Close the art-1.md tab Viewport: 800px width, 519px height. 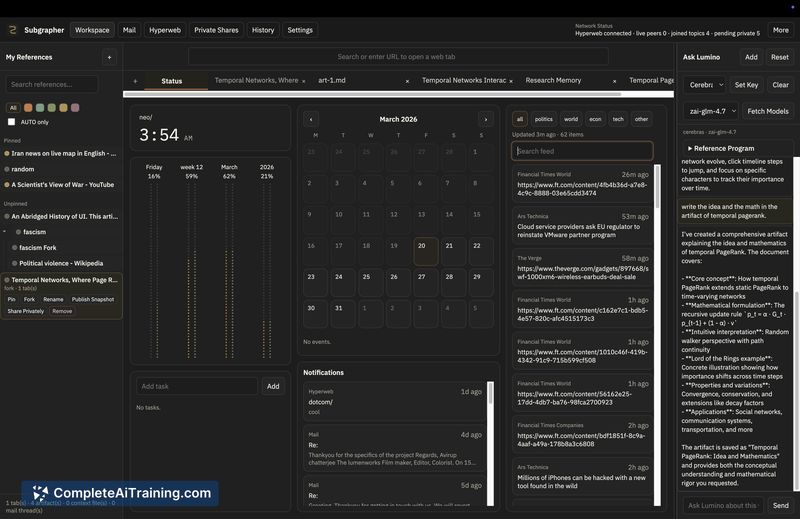click(407, 81)
